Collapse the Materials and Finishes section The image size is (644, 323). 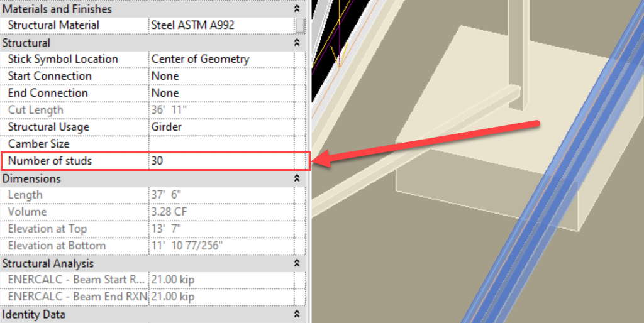(297, 9)
